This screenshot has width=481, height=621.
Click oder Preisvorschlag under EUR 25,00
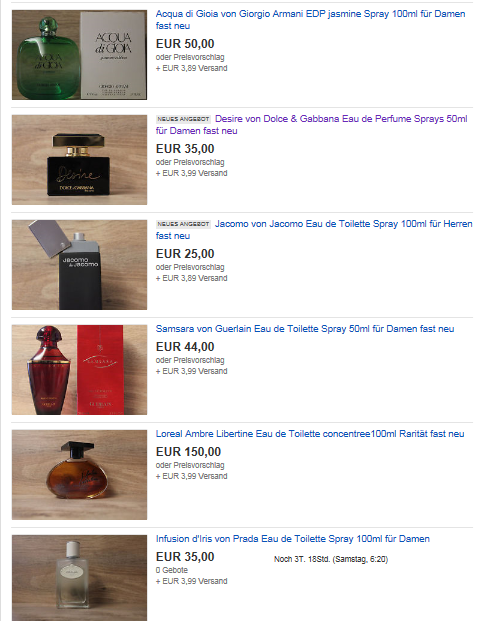point(190,267)
